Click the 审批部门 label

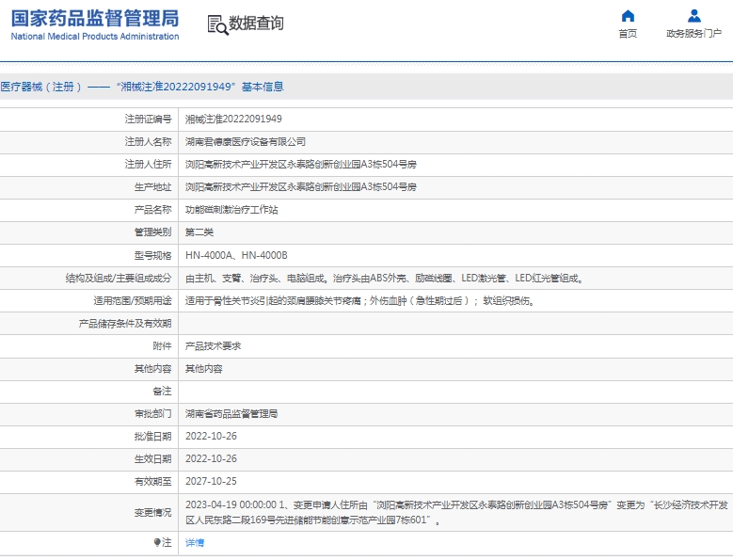[x=152, y=414]
